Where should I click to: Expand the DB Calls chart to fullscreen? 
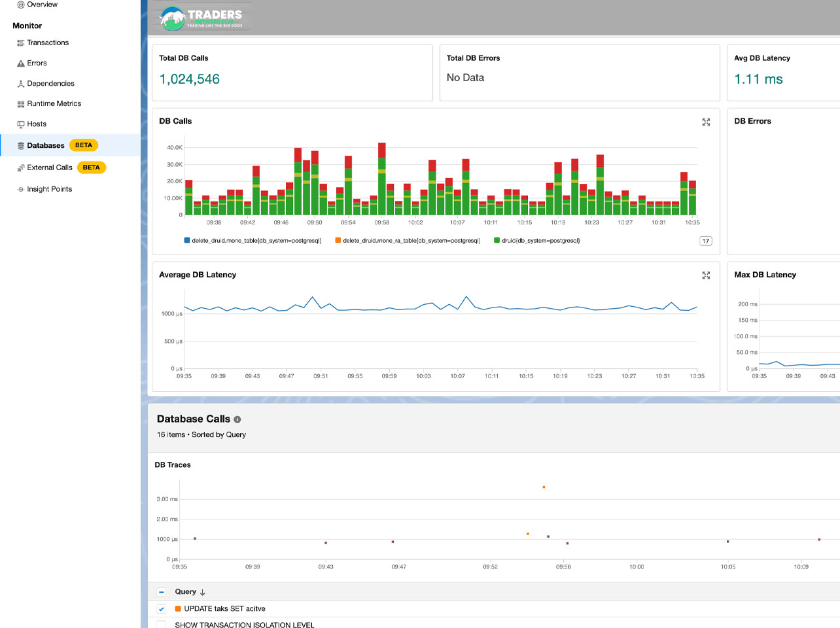pos(706,122)
